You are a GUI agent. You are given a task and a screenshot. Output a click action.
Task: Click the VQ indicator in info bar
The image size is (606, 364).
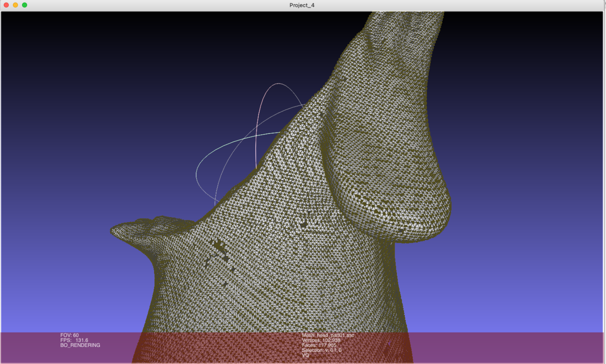(305, 355)
